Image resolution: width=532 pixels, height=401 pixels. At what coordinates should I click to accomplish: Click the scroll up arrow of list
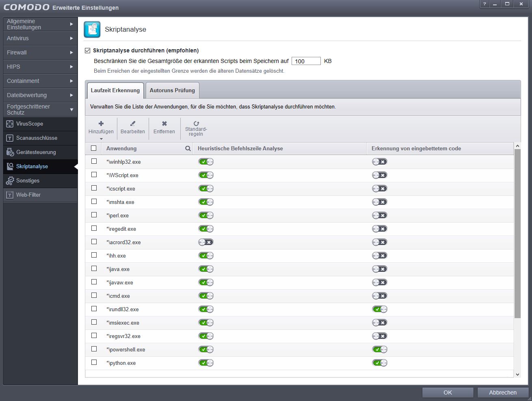[517, 146]
